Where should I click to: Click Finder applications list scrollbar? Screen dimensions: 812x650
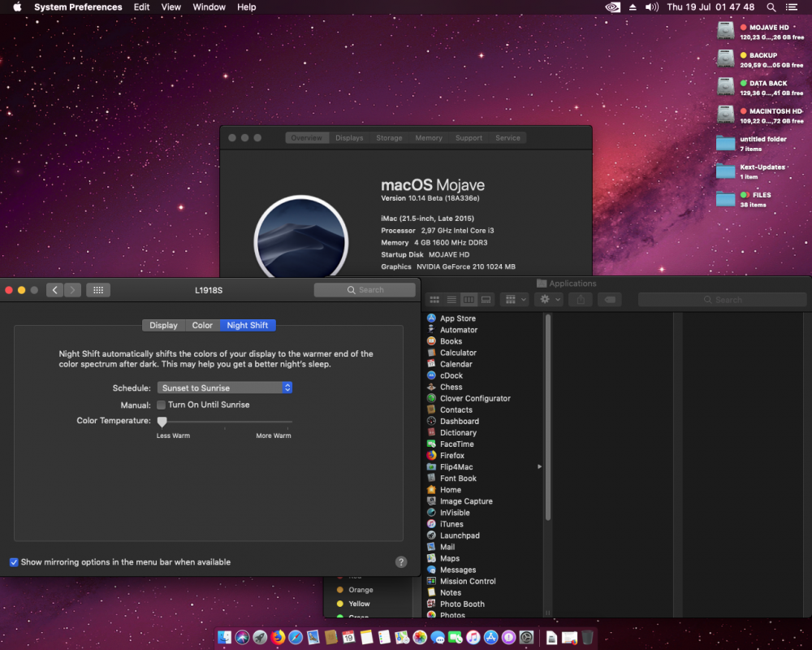[x=548, y=418]
